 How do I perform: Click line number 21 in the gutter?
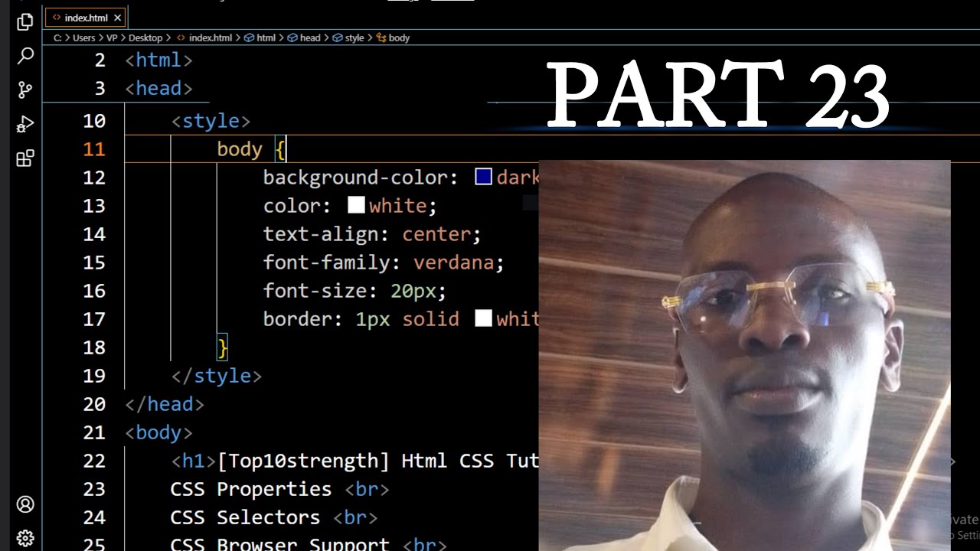click(94, 432)
